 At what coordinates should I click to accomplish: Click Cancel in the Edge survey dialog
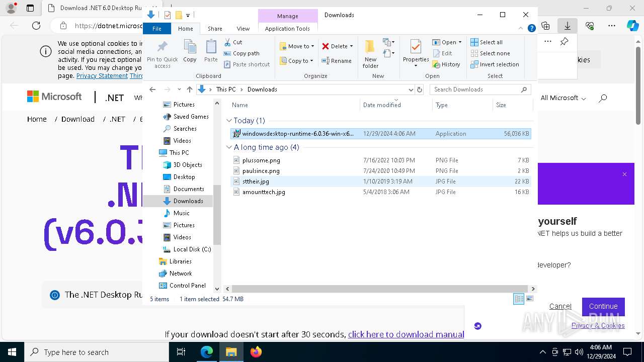click(560, 306)
